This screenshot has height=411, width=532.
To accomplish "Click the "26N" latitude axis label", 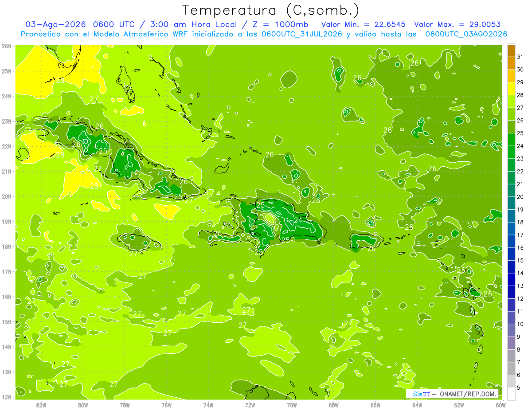I will [7, 46].
